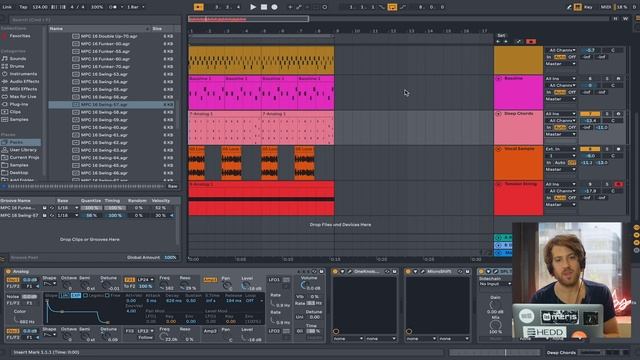Activate Draw Mode pencil icon
This screenshot has height=360, width=640.
(569, 7)
